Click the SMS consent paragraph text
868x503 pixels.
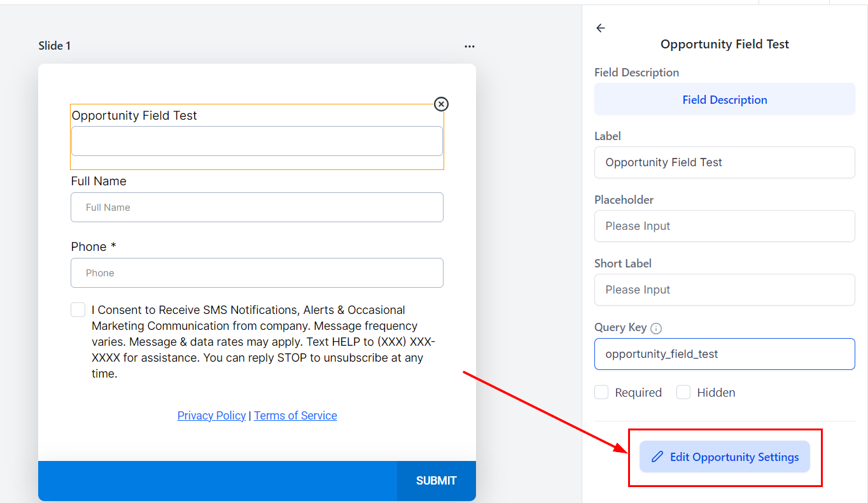point(263,342)
